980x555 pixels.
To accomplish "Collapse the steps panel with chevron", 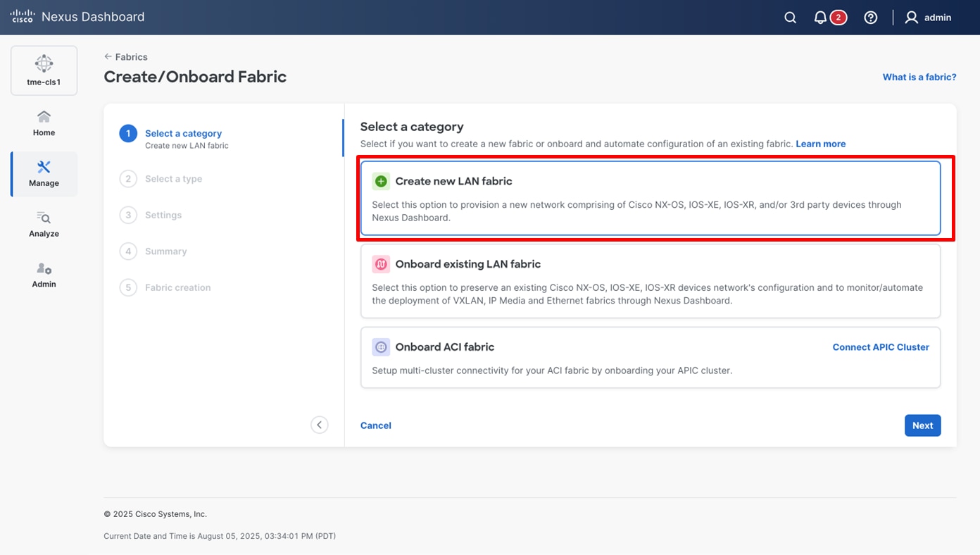I will click(320, 425).
